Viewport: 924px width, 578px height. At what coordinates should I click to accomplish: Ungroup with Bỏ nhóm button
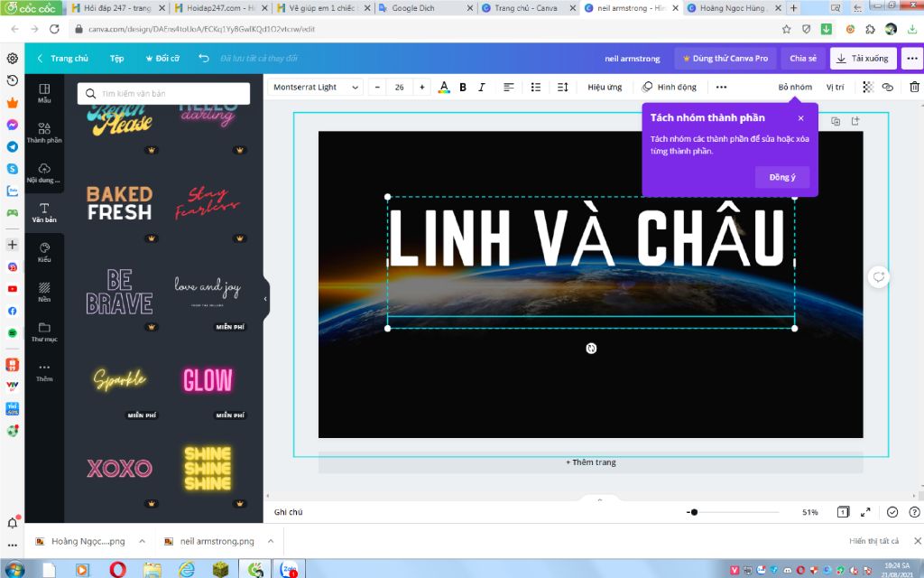coord(795,88)
